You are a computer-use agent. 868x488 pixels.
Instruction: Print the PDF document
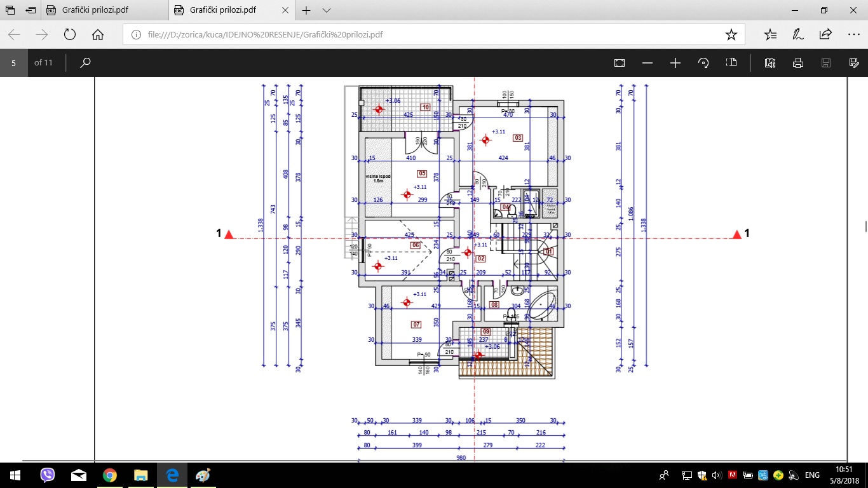[x=798, y=63]
